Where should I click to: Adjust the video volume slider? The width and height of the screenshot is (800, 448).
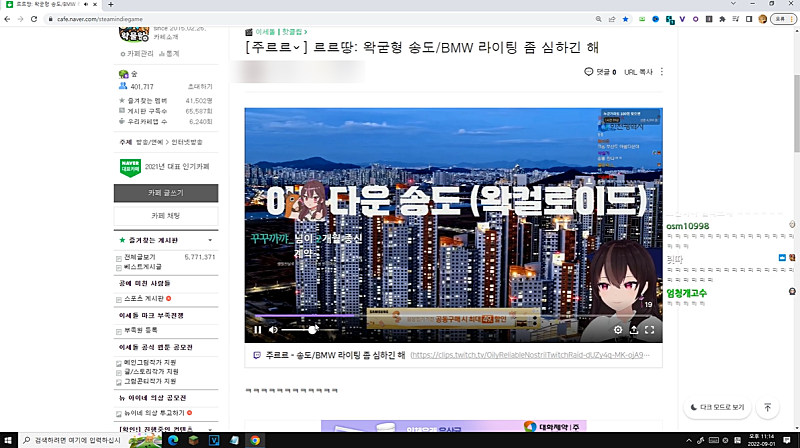pos(308,330)
